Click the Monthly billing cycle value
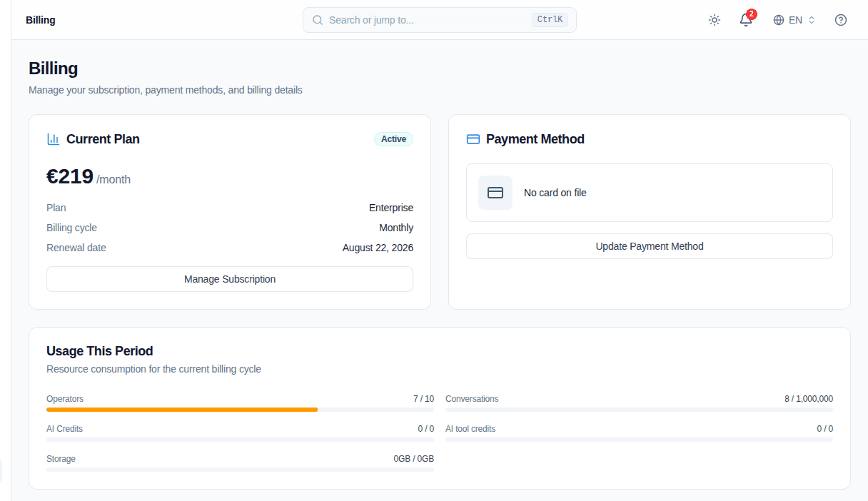This screenshot has height=501, width=868. 396,228
